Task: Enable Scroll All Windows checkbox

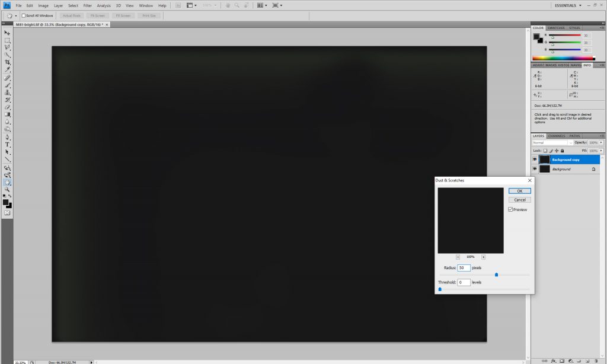Action: click(24, 15)
